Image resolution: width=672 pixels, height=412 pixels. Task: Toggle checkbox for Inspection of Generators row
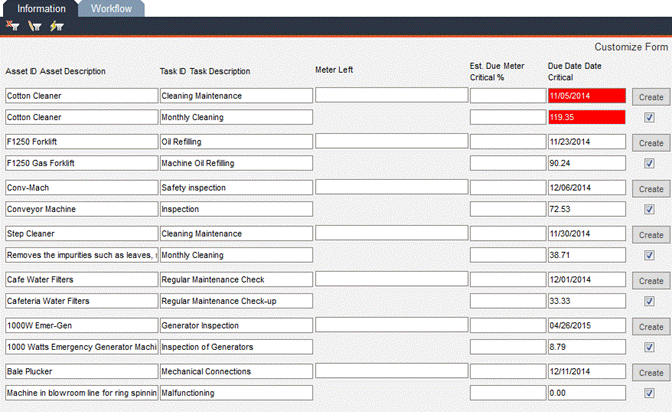(x=650, y=347)
